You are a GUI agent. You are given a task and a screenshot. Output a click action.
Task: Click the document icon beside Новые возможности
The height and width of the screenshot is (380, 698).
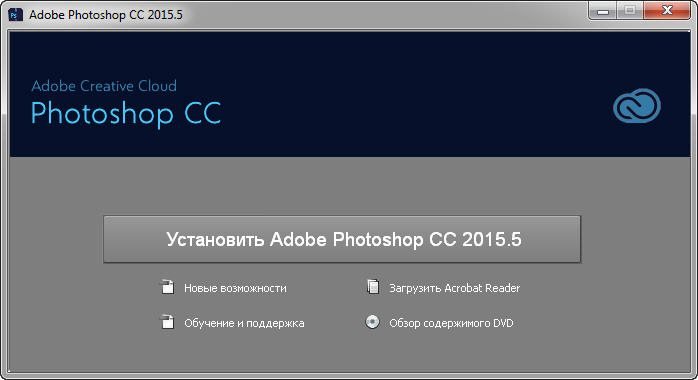point(167,287)
